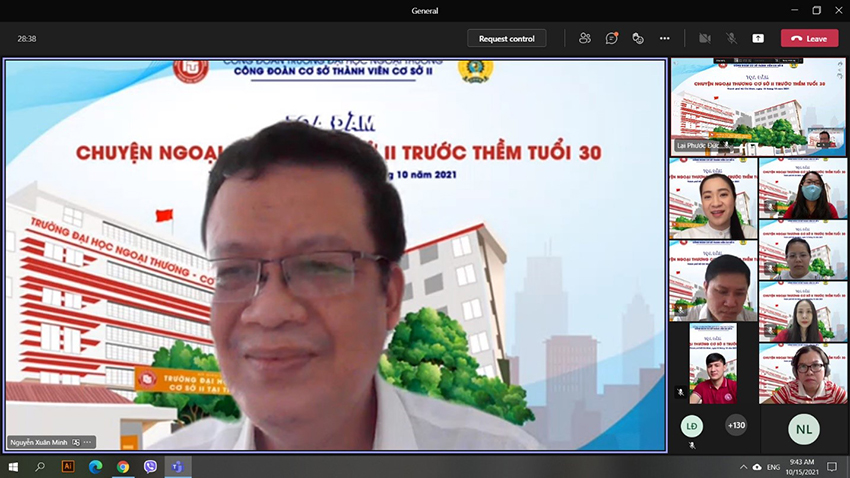Select the masked woman's video tile
This screenshot has height=478, width=850.
pyautogui.click(x=803, y=189)
